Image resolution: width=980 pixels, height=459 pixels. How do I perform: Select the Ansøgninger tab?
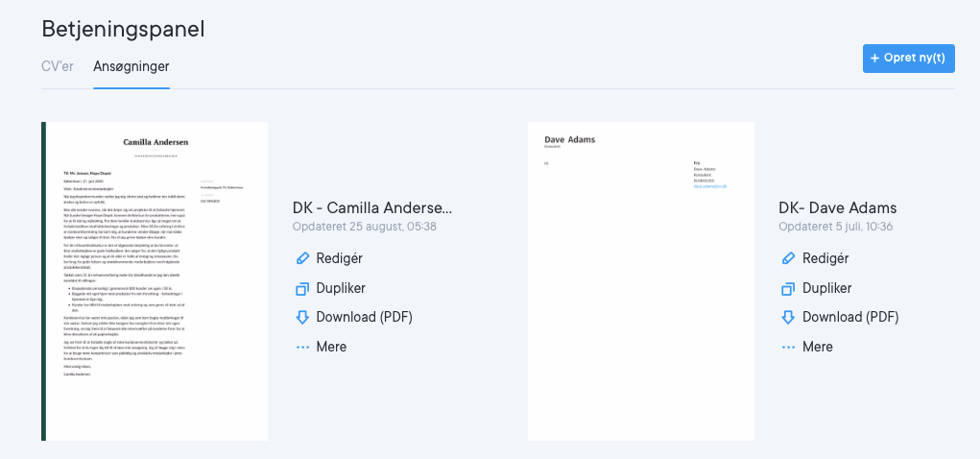coord(131,67)
